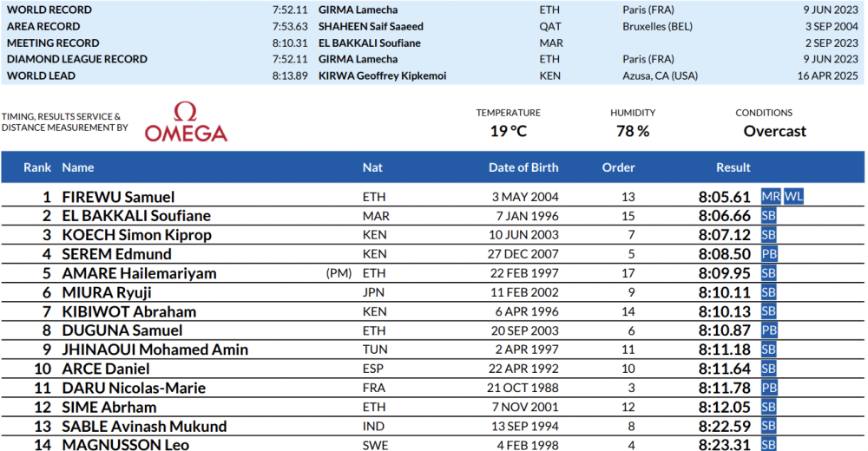Click the (PM) marker in AMARE's row
The height and width of the screenshot is (451, 868).
point(339,273)
